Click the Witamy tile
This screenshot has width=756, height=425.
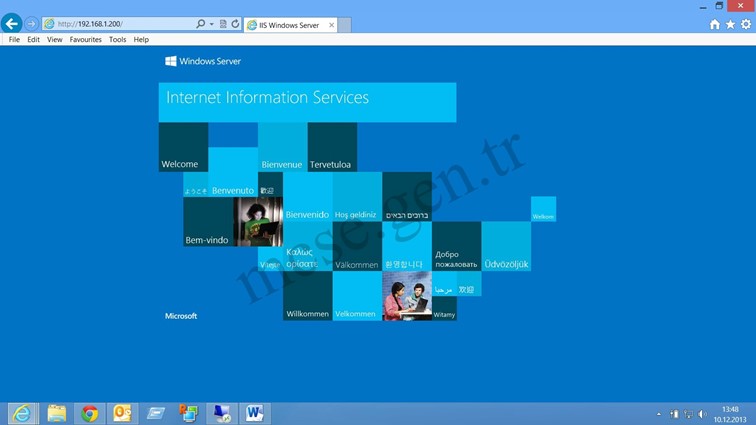[x=444, y=308]
